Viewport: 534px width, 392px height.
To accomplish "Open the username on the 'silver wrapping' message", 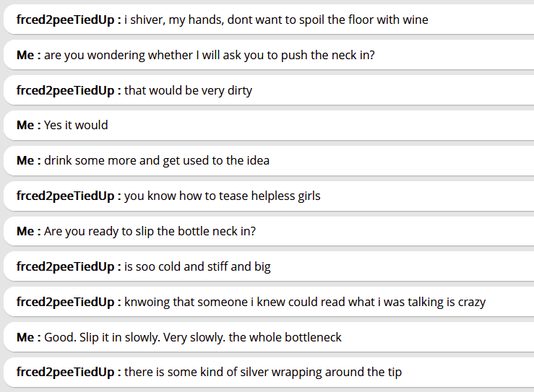I will pyautogui.click(x=68, y=373).
